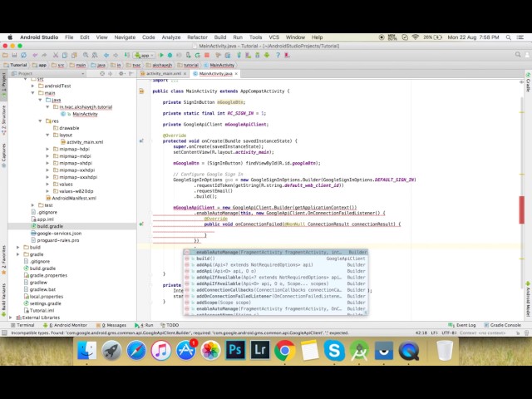
Task: Click the red Stop icon
Action: 207,55
